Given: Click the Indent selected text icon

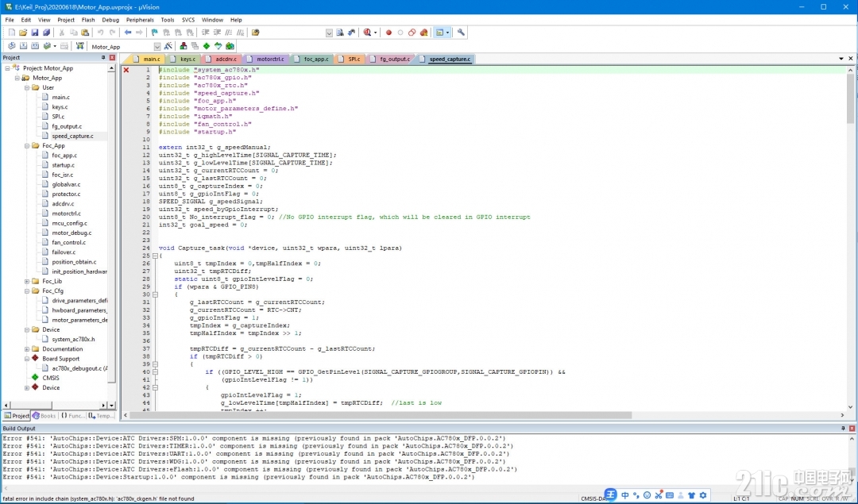Looking at the screenshot, I should [x=205, y=33].
